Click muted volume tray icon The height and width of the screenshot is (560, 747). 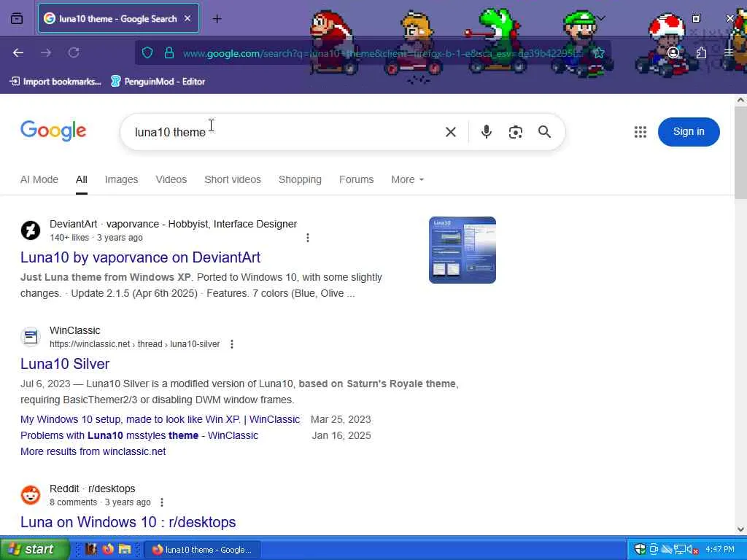(692, 550)
